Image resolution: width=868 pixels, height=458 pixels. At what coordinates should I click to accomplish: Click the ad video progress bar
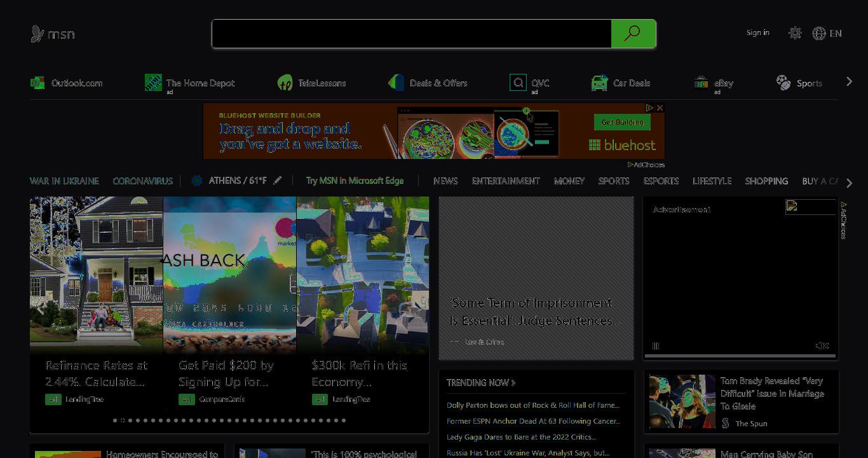pyautogui.click(x=740, y=356)
